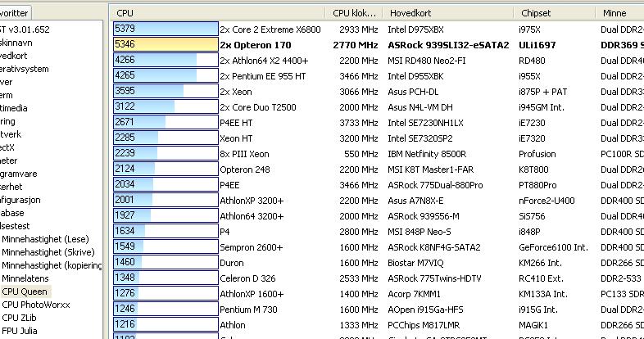The height and width of the screenshot is (339, 644).
Task: Open the Sikkerhet tree item
Action: [11, 187]
